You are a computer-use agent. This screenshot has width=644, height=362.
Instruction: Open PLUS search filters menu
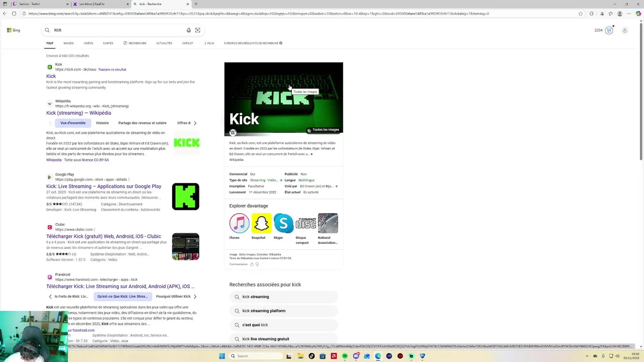point(209,43)
